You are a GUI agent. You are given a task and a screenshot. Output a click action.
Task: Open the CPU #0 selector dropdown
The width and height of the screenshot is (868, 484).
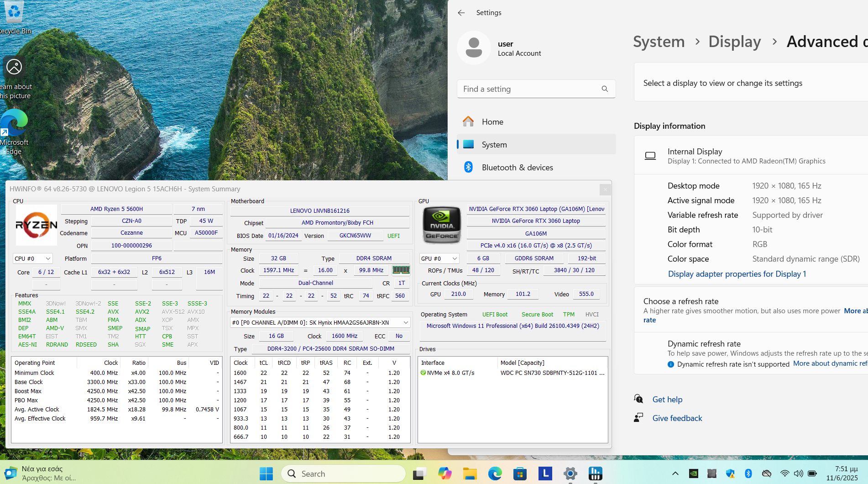pyautogui.click(x=33, y=258)
